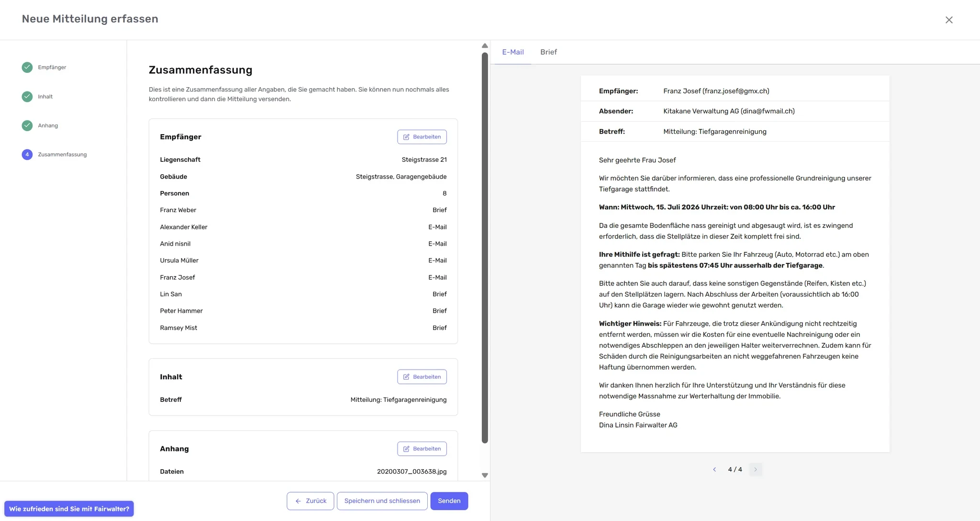Select recipient Ramsey Mist row
The width and height of the screenshot is (980, 521).
click(303, 328)
